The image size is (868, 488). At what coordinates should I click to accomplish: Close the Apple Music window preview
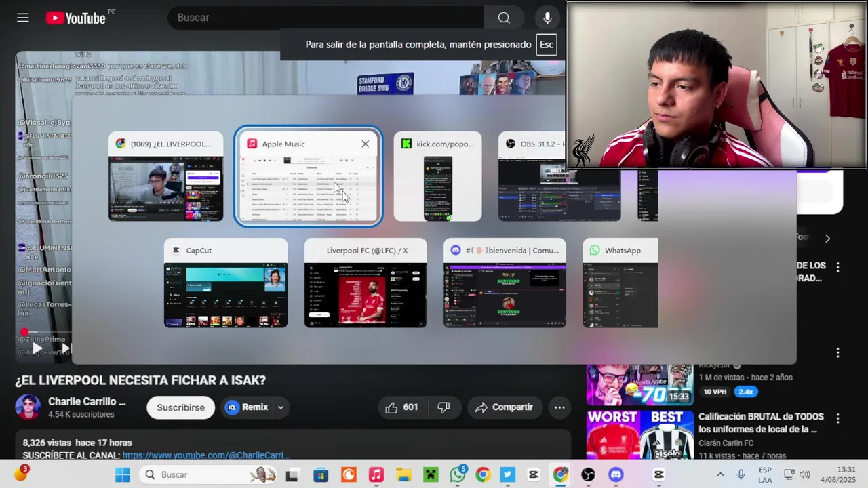click(x=366, y=144)
